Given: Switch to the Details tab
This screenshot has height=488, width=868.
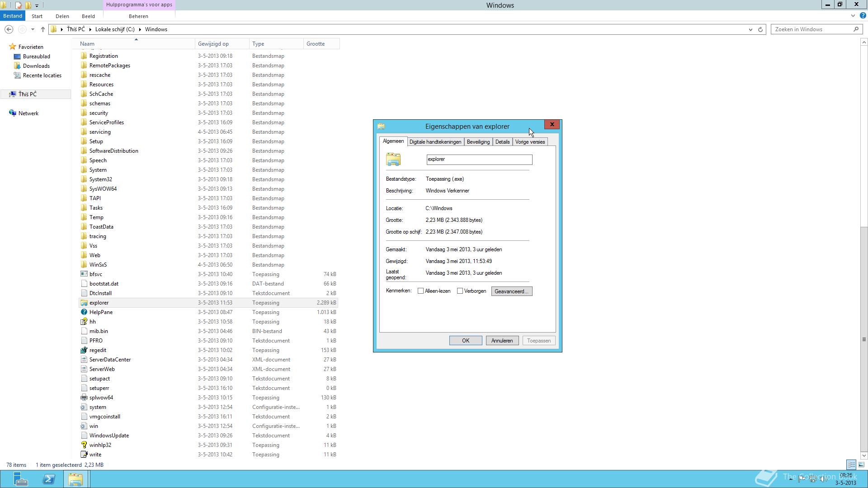Looking at the screenshot, I should [x=502, y=142].
